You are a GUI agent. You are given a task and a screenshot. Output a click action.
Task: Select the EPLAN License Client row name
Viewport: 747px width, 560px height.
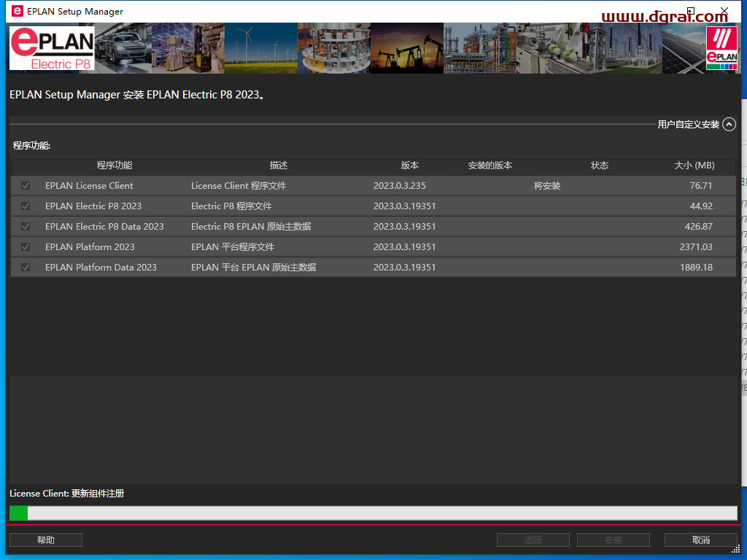coord(89,186)
